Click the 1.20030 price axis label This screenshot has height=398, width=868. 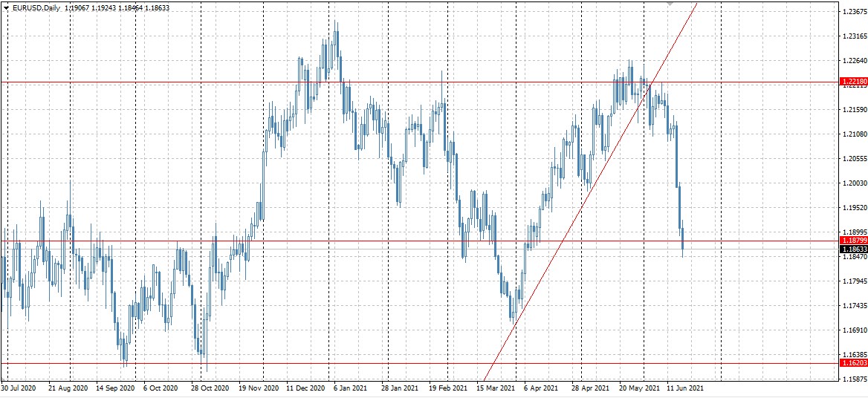pyautogui.click(x=855, y=183)
